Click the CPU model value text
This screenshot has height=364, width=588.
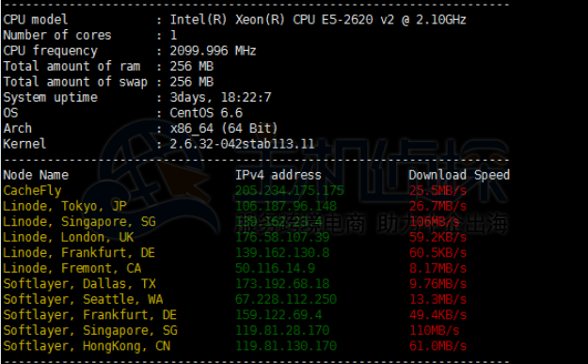click(x=318, y=20)
